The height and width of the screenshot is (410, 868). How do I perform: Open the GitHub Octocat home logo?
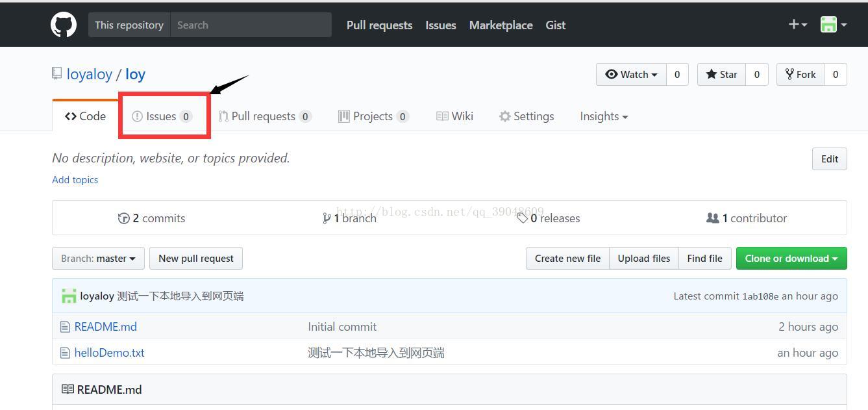(x=64, y=25)
